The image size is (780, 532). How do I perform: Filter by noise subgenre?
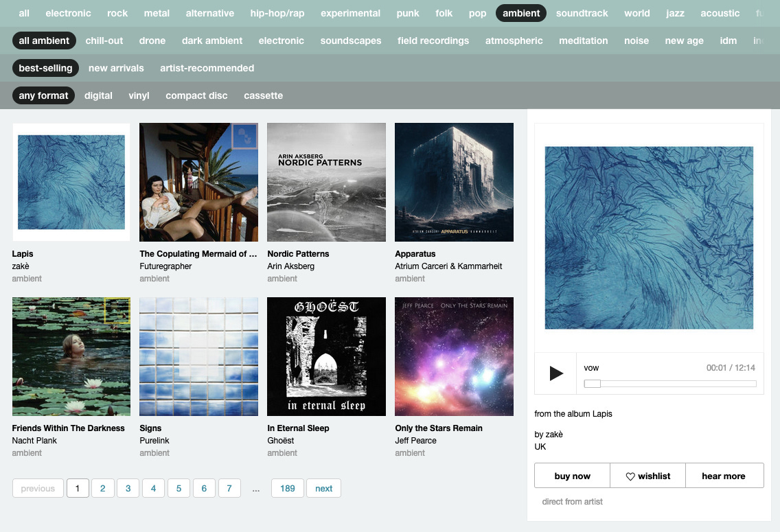point(636,41)
